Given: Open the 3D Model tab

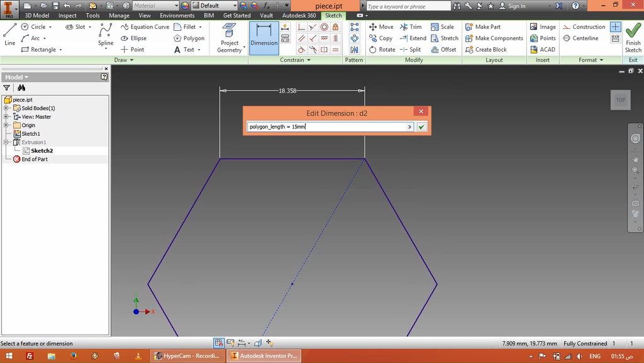Looking at the screenshot, I should point(37,15).
